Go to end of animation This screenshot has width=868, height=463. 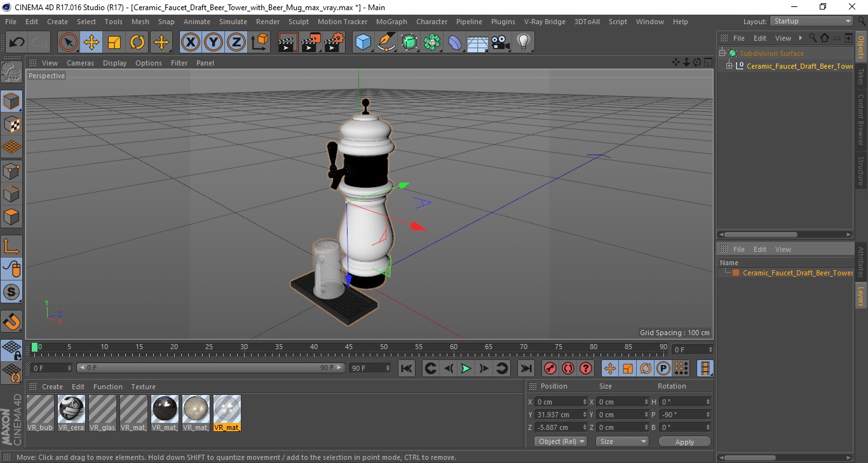[x=526, y=368]
